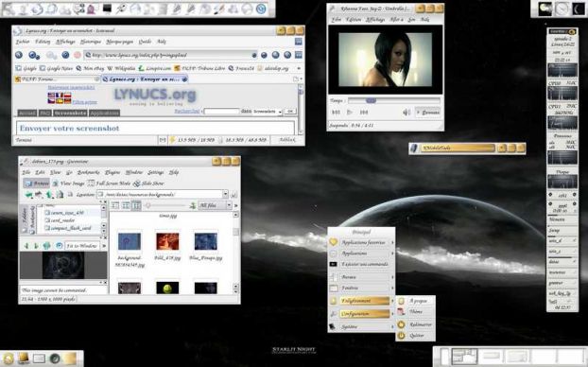Screen dimensions: 588x367
Task: Open the Wikipedia bookmark in Iceweasel
Action: click(x=121, y=68)
